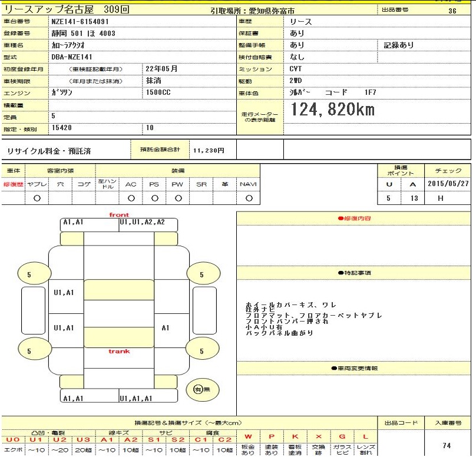Click the 有無 circle beside the car diagram
This screenshot has height=457, width=476.
[x=202, y=389]
